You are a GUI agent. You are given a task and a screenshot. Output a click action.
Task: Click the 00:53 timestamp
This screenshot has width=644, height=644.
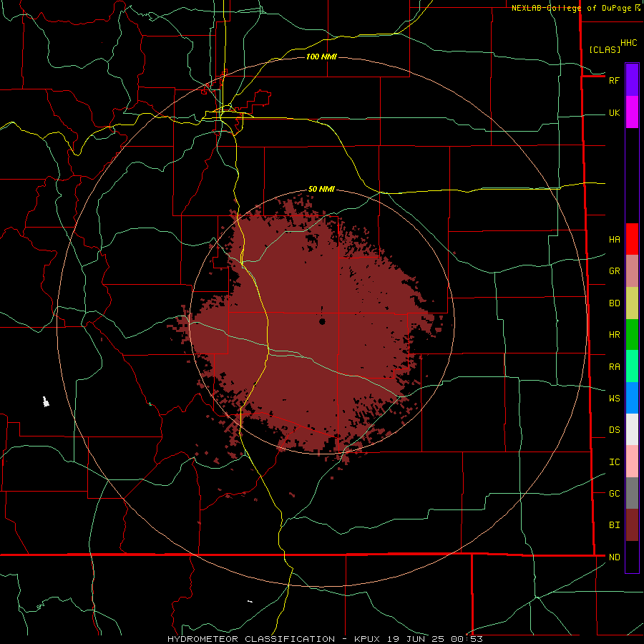467,639
